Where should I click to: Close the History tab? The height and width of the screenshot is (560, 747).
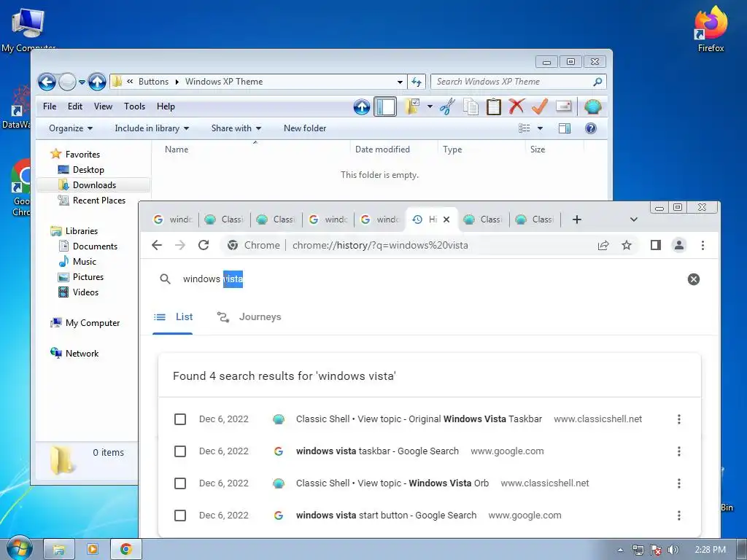(446, 219)
